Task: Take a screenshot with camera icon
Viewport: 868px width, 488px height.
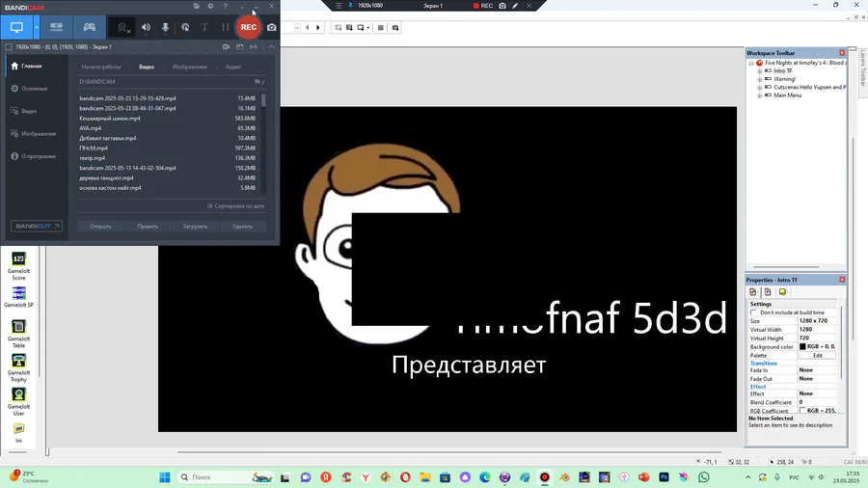Action: pyautogui.click(x=272, y=27)
